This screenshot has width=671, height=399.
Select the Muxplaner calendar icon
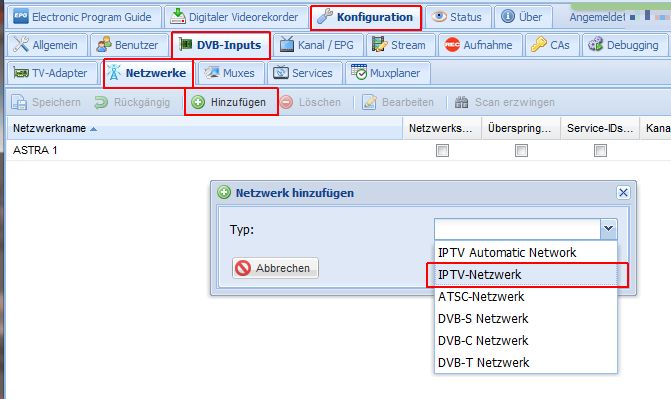pos(359,72)
